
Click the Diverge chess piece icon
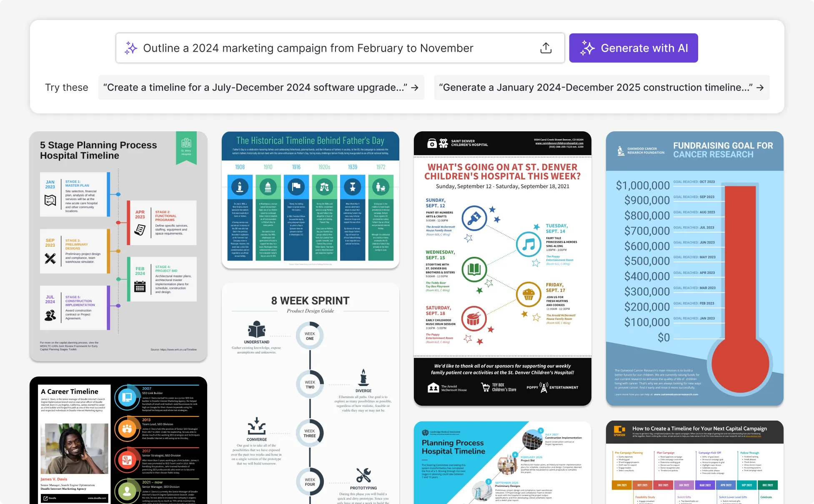[363, 377]
